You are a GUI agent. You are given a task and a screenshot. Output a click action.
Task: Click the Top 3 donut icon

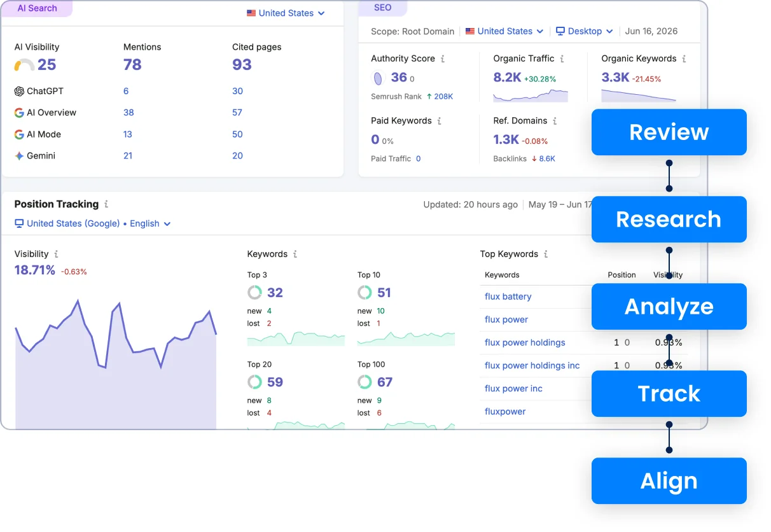pyautogui.click(x=254, y=293)
